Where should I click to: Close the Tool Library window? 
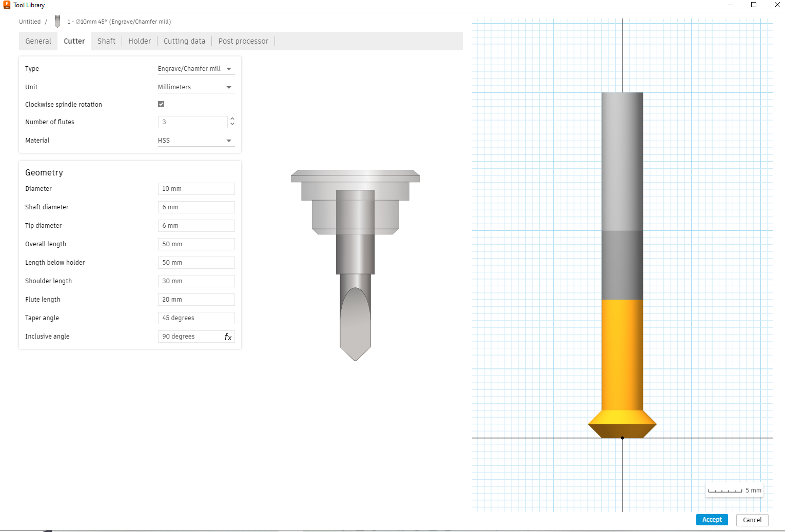pos(777,5)
